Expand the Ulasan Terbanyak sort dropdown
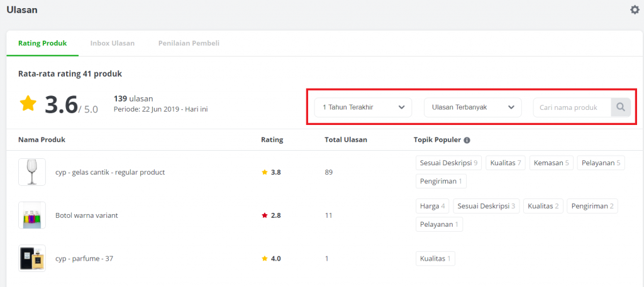This screenshot has height=287, width=644. coord(473,107)
